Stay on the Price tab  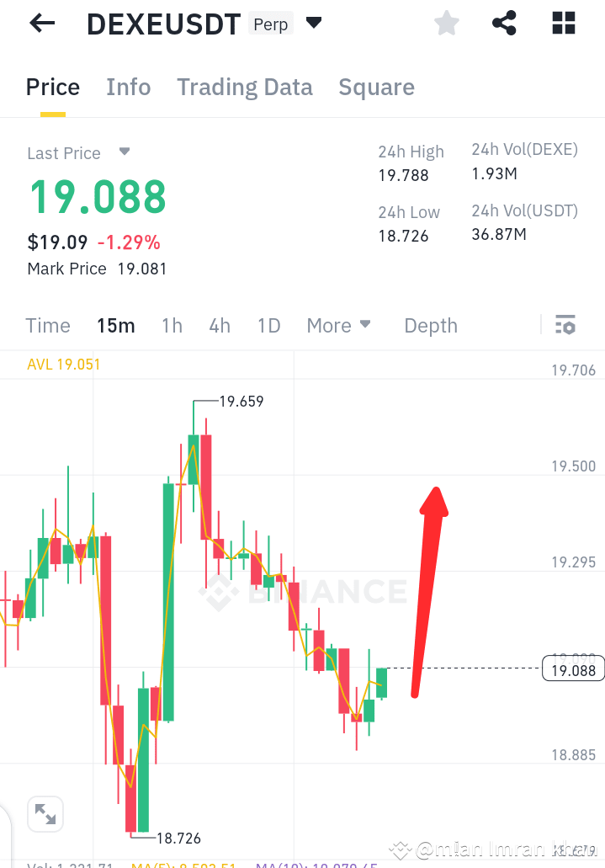pyautogui.click(x=52, y=87)
